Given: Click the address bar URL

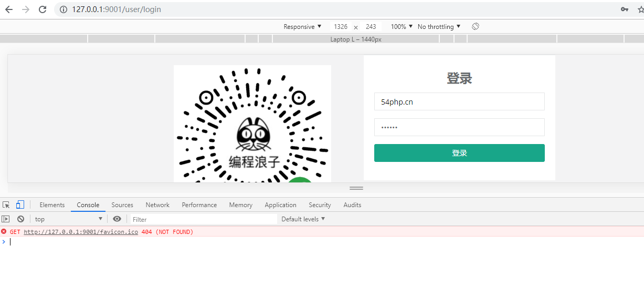Looking at the screenshot, I should pyautogui.click(x=117, y=9).
